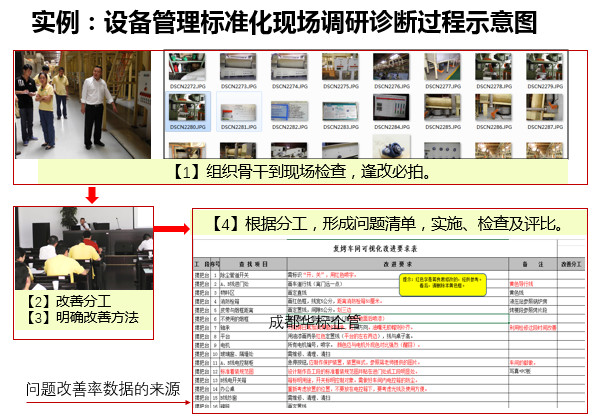Screen dimensions: 594x420
Task: Click the file name DSCN2276.JPG
Action: [392, 86]
